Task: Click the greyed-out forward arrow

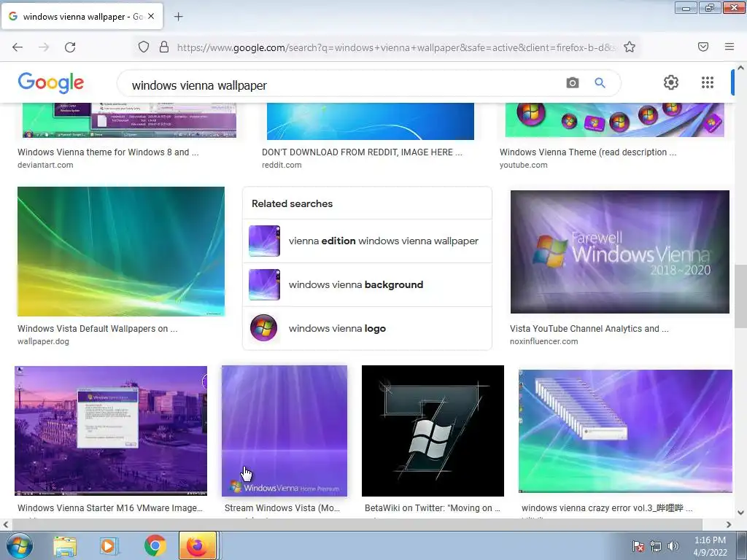Action: coord(44,47)
